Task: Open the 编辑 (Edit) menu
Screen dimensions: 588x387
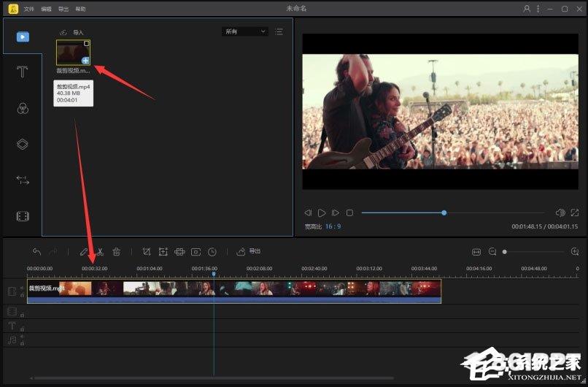Action: [46, 9]
